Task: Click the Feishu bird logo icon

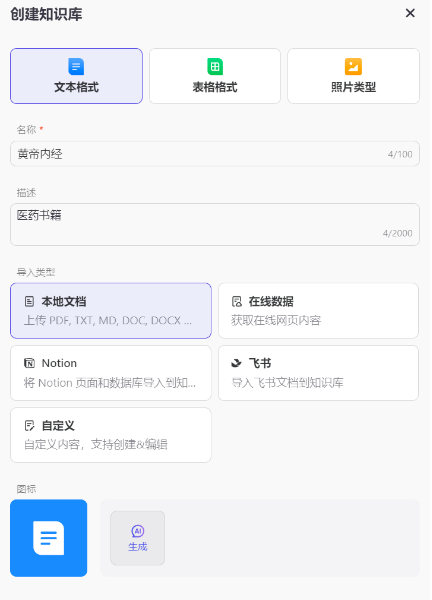Action: click(x=237, y=363)
